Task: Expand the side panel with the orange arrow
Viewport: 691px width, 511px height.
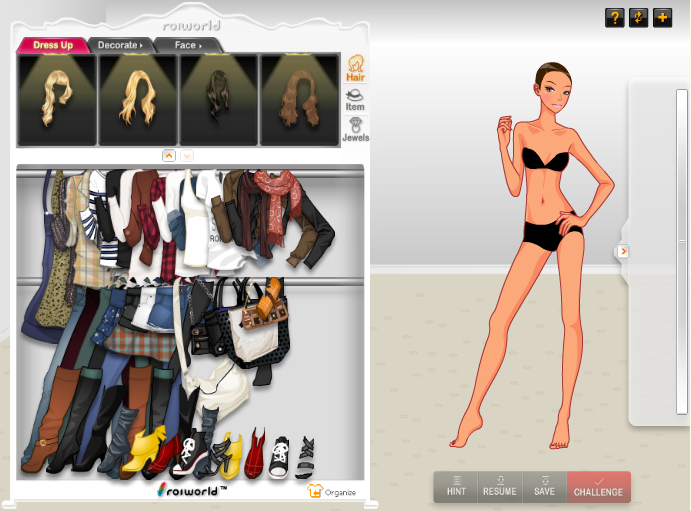Action: click(x=623, y=252)
